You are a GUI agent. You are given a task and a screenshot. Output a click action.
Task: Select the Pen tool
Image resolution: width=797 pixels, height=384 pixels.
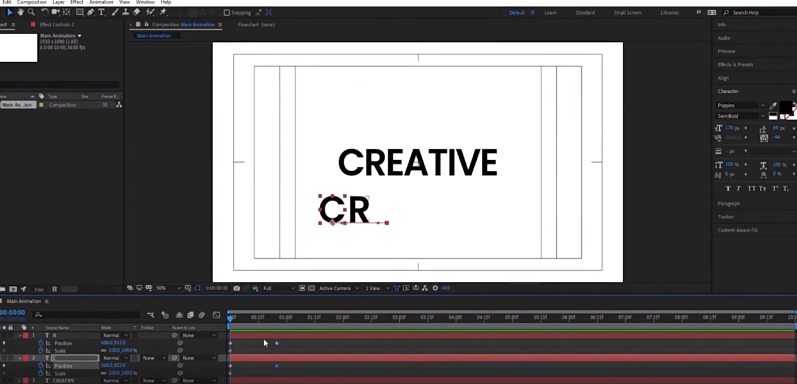[x=90, y=12]
